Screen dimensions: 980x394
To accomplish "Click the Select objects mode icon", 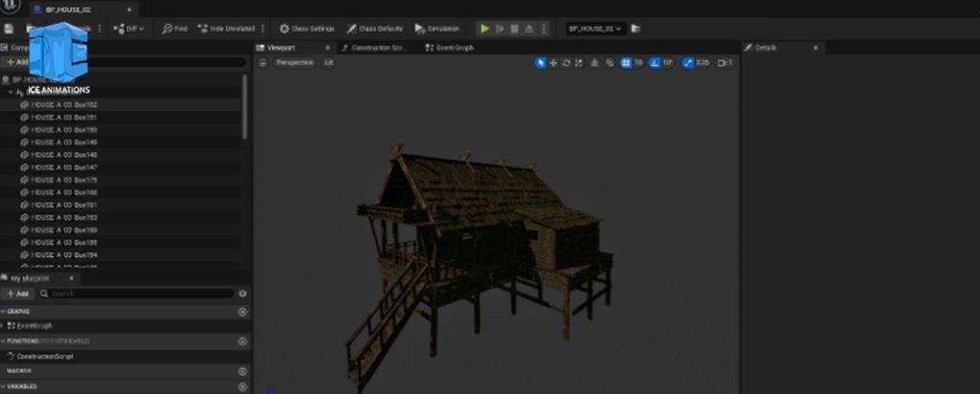I will [x=540, y=62].
